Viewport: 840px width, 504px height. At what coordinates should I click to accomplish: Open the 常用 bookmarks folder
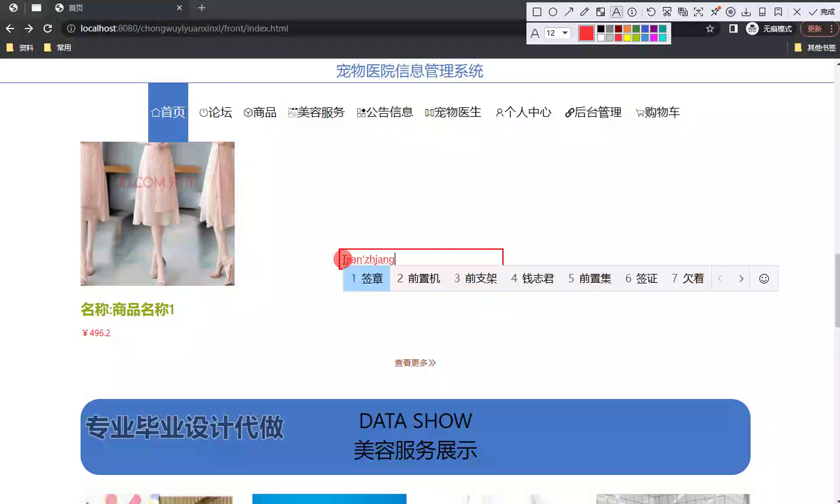(x=58, y=48)
